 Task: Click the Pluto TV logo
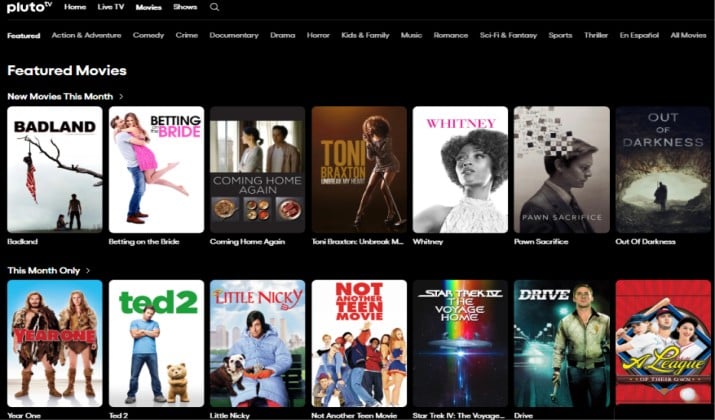[x=30, y=7]
